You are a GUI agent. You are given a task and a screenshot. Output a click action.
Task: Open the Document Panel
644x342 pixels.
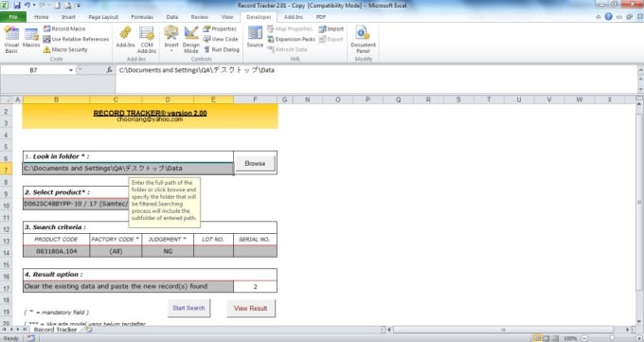click(363, 40)
